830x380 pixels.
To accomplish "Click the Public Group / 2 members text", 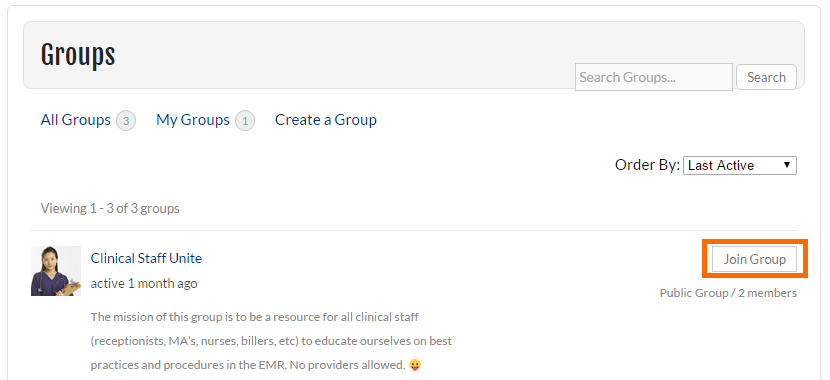I will coord(728,293).
